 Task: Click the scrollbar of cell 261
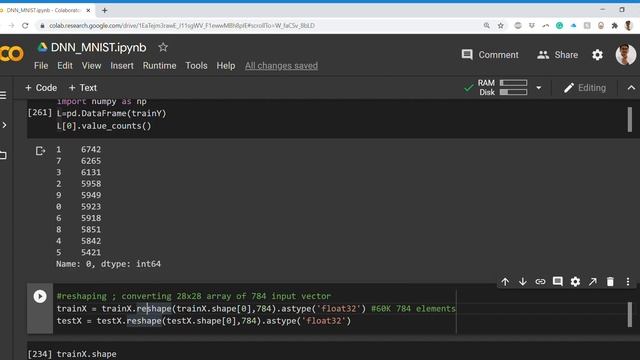[630, 119]
